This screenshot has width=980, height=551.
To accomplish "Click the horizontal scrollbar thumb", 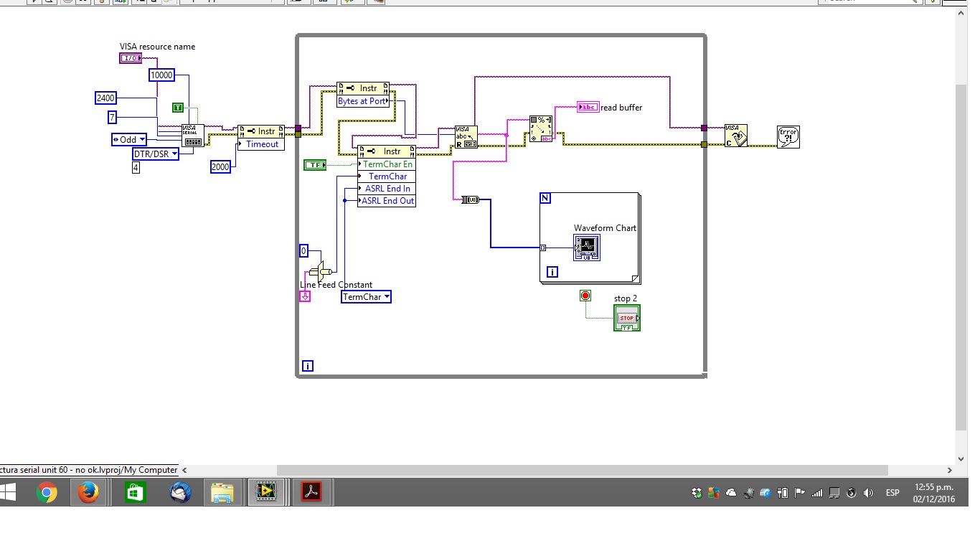I will (583, 470).
